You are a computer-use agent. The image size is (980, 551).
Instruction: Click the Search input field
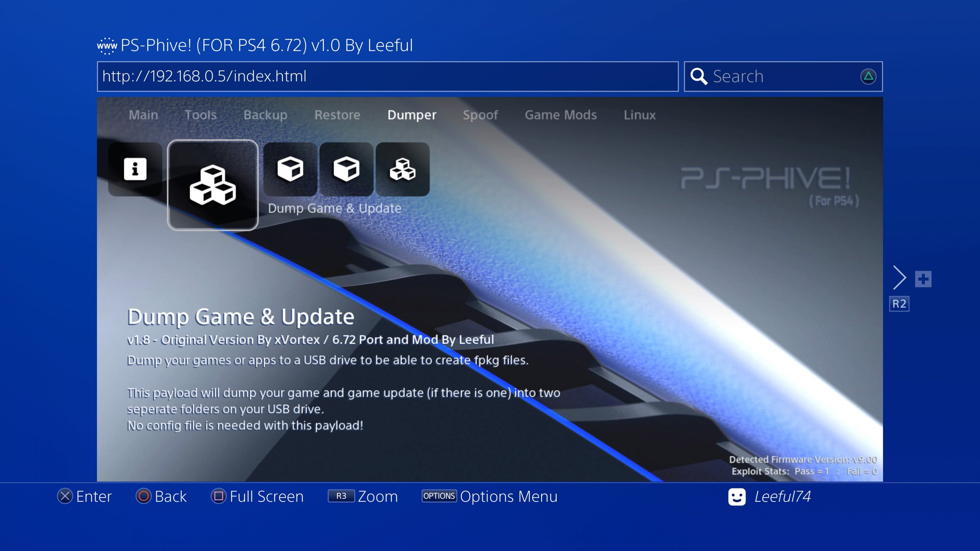783,76
